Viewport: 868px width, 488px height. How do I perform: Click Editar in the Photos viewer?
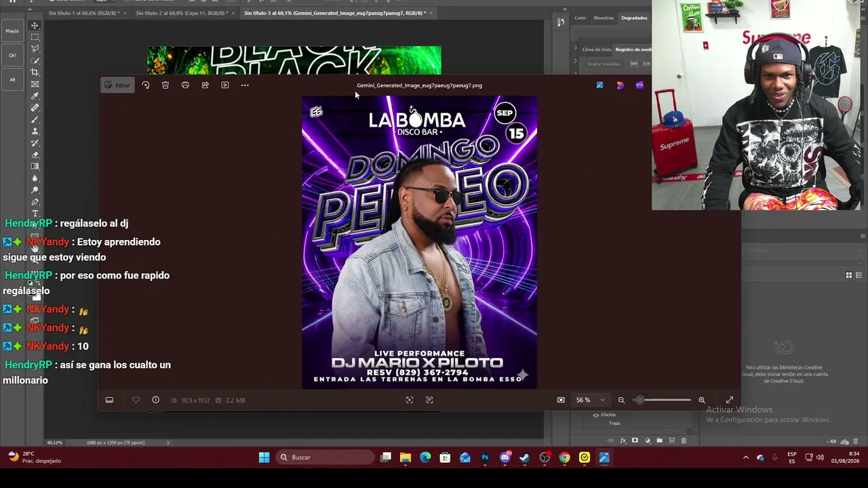(117, 85)
